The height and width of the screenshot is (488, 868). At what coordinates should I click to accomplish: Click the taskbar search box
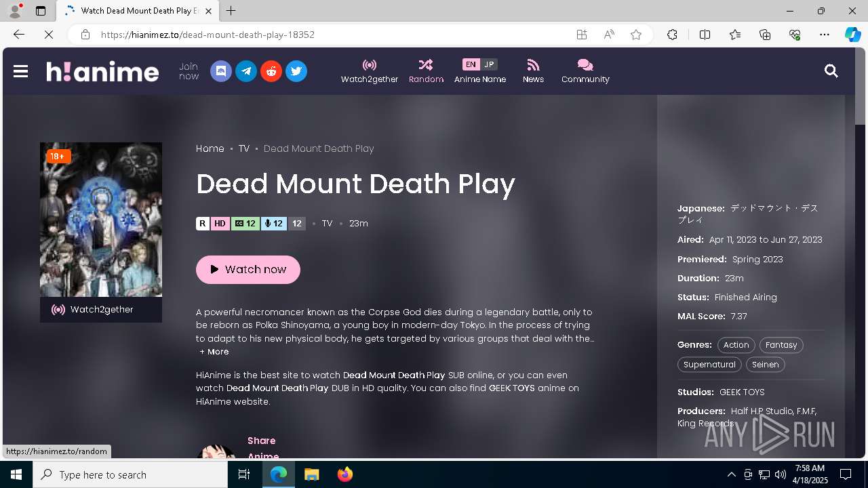(x=130, y=474)
